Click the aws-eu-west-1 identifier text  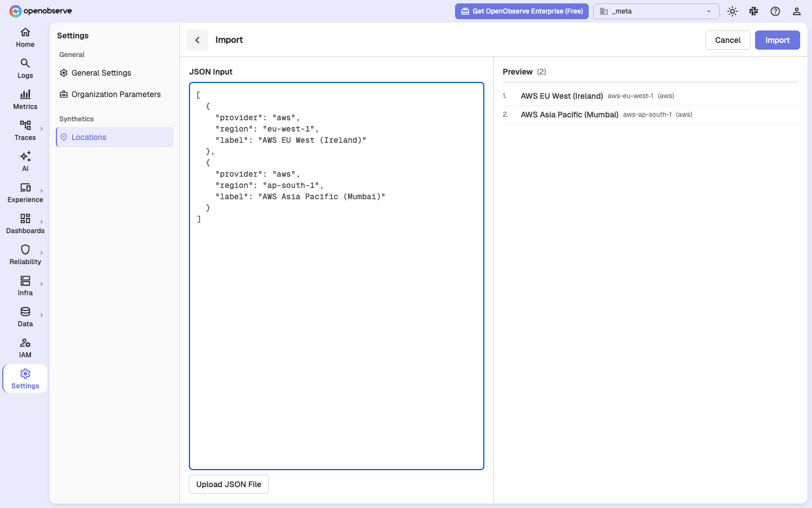pyautogui.click(x=630, y=96)
